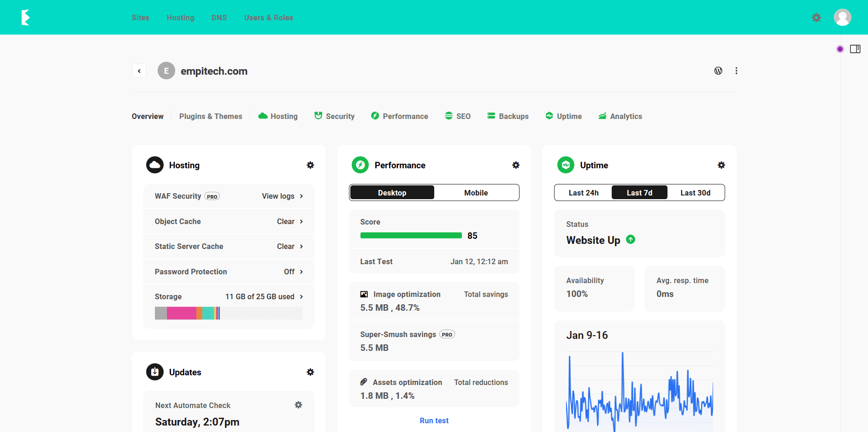Click the PRO badge beside WAF Security
The height and width of the screenshot is (432, 868).
(212, 196)
